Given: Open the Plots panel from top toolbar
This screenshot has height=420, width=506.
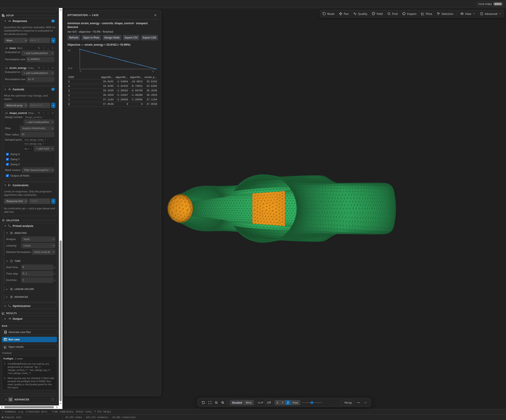Looking at the screenshot, I should tap(427, 14).
